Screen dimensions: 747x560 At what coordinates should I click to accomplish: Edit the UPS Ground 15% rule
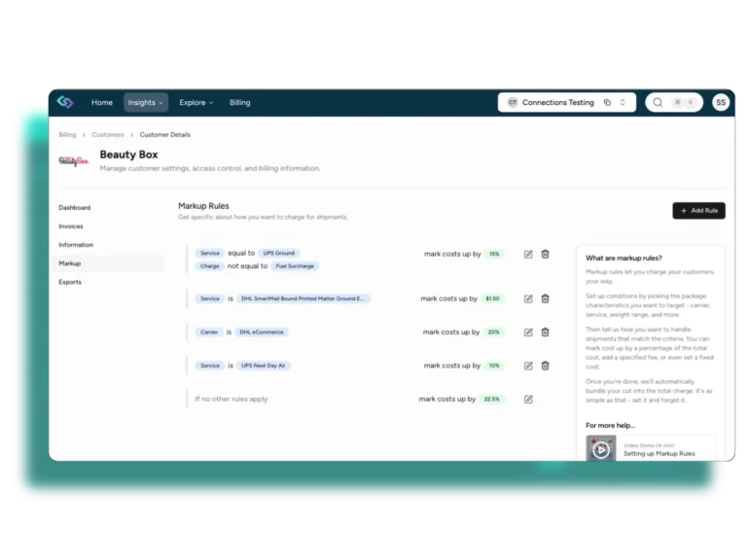528,255
